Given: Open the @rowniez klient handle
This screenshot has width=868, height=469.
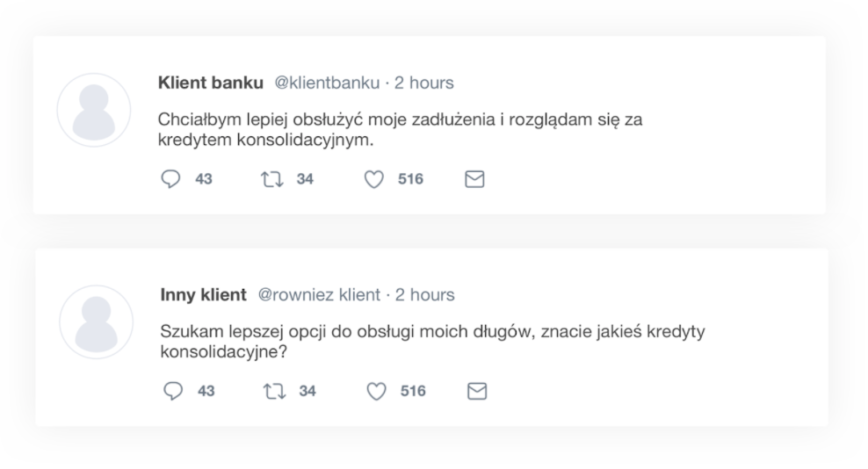Looking at the screenshot, I should pos(319,295).
